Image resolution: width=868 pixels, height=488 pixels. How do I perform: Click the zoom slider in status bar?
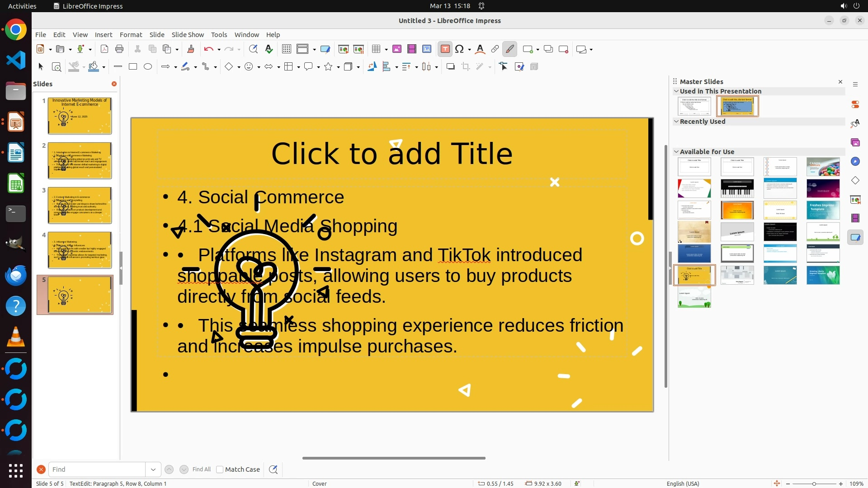coord(814,483)
